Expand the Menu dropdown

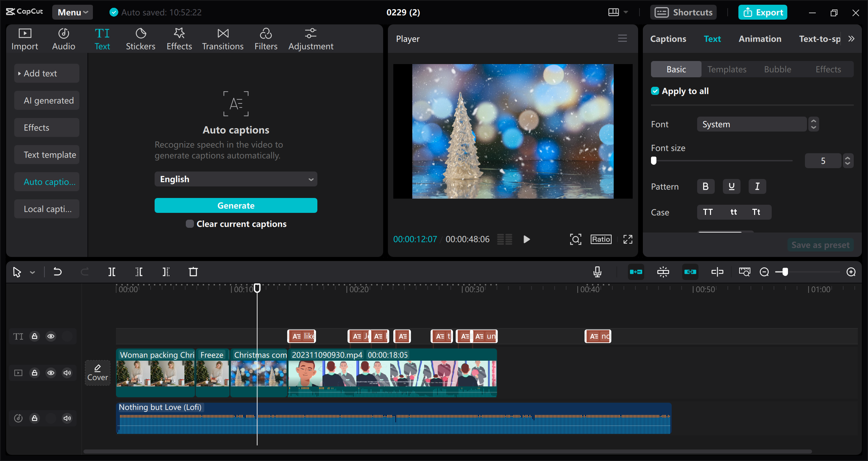click(x=72, y=12)
